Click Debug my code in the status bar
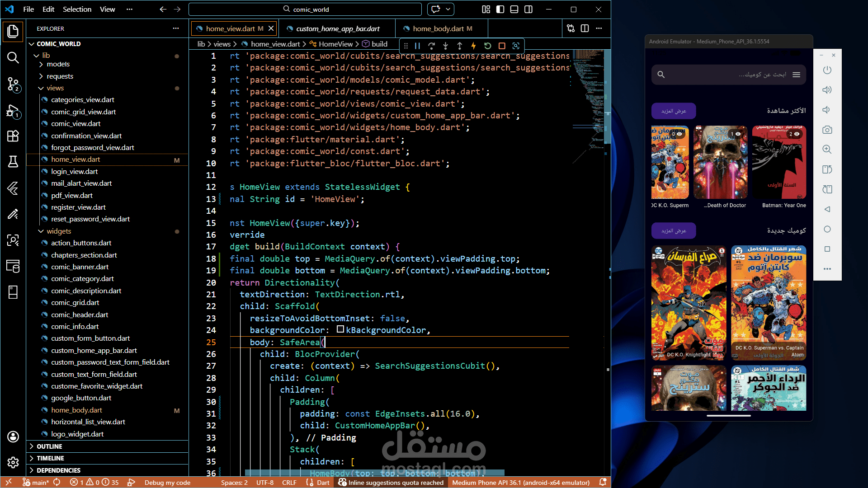This screenshot has width=868, height=488. tap(167, 483)
